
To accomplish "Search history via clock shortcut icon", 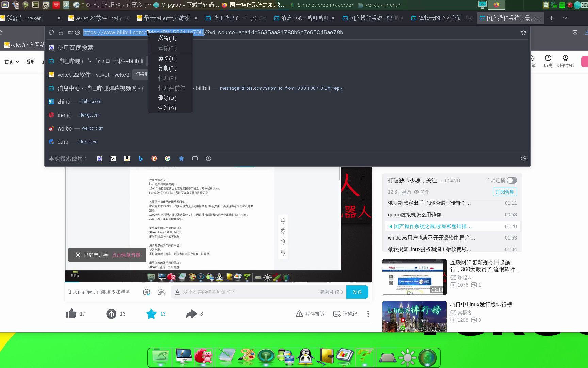I will coord(209,158).
